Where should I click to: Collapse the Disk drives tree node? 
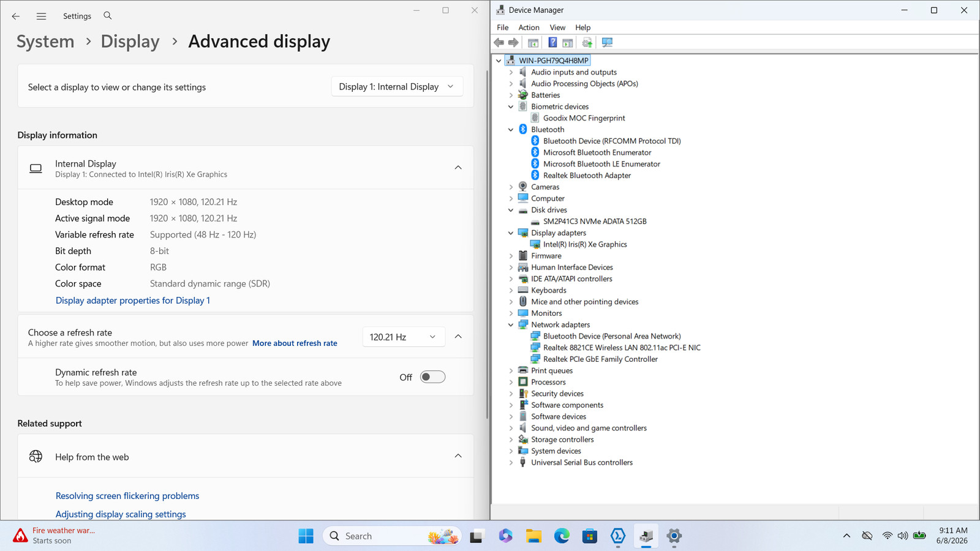coord(511,210)
